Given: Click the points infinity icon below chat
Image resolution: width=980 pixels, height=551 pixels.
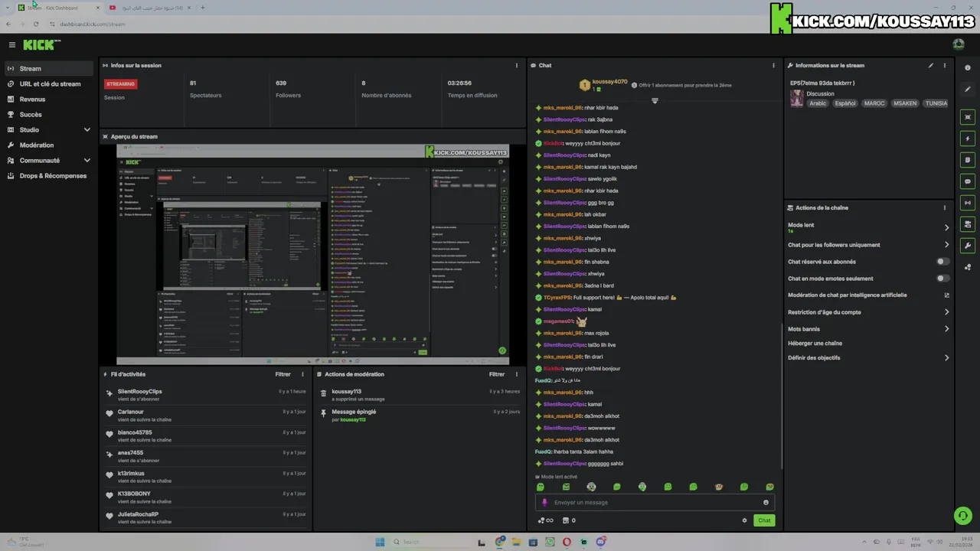Looking at the screenshot, I should (x=545, y=520).
